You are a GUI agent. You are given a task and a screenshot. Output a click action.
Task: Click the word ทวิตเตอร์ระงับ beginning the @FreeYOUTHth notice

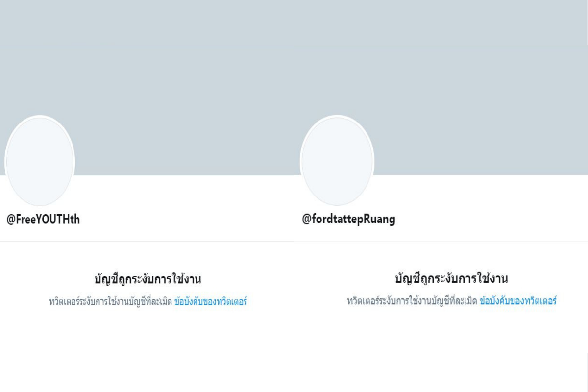point(70,302)
